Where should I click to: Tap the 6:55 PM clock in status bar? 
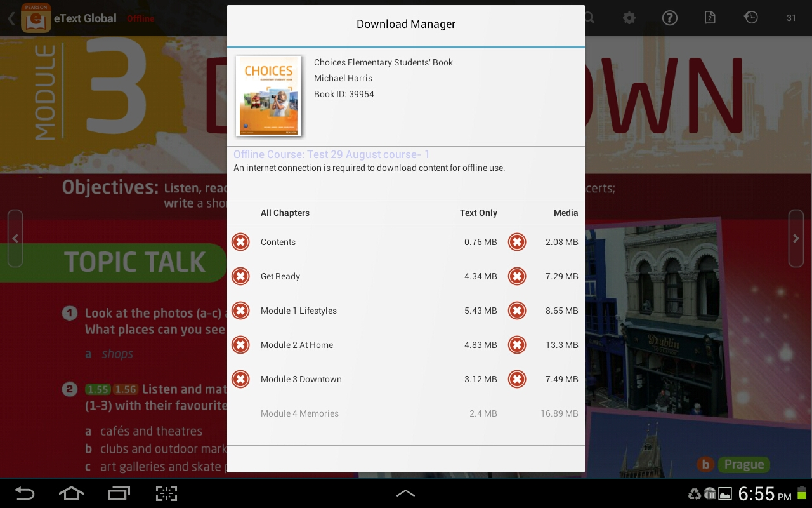[764, 494]
